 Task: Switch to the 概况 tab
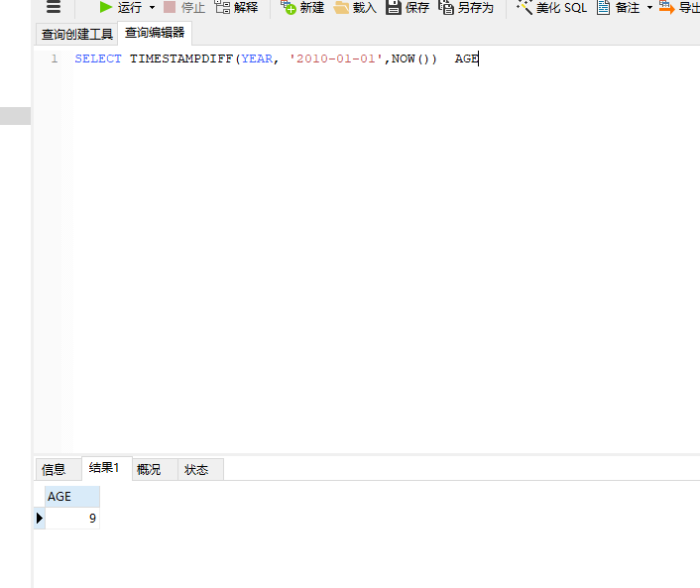point(155,469)
